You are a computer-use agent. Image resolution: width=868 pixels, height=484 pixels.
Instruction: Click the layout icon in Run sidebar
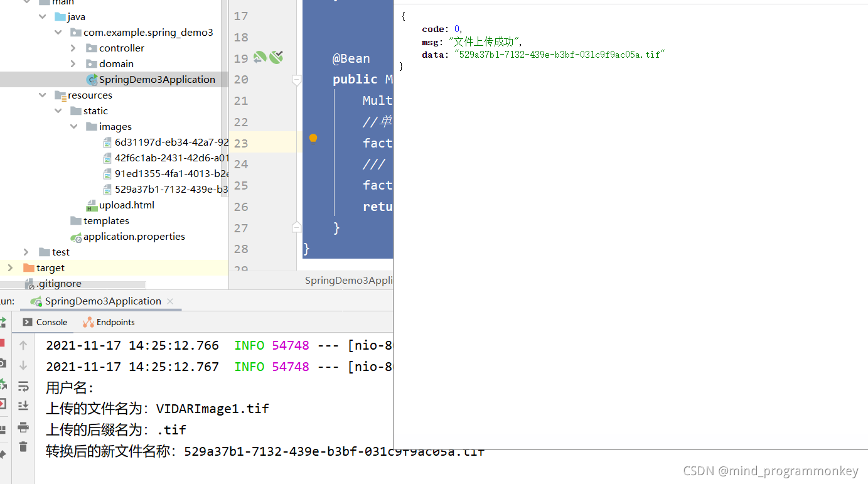pyautogui.click(x=3, y=430)
